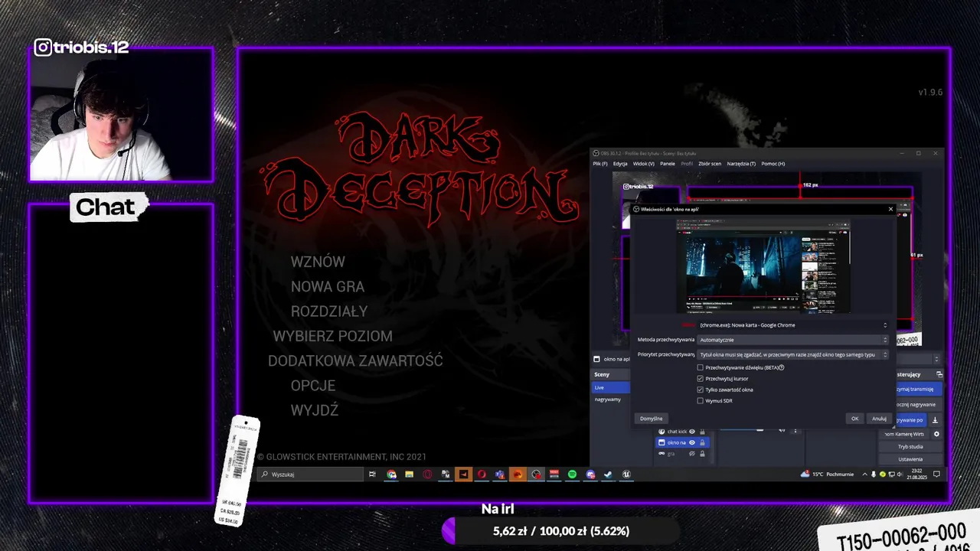Adjust the audio mixer volume slider
Screen dimensions: 980x551
pos(759,429)
